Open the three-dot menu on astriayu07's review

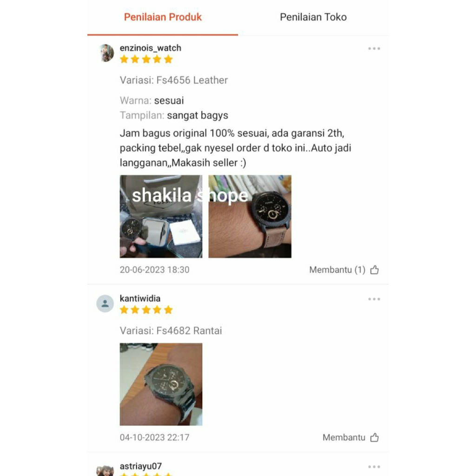click(374, 467)
